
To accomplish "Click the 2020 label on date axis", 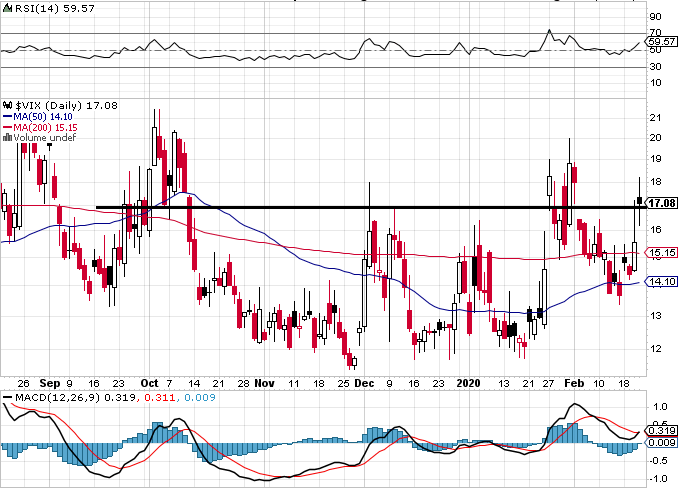I will pos(468,383).
